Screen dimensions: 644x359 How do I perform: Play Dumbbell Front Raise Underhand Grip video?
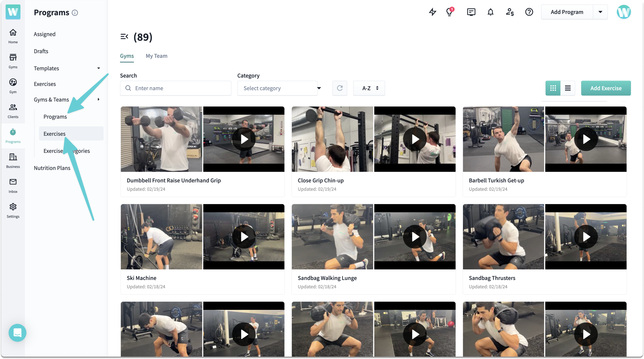click(x=244, y=139)
